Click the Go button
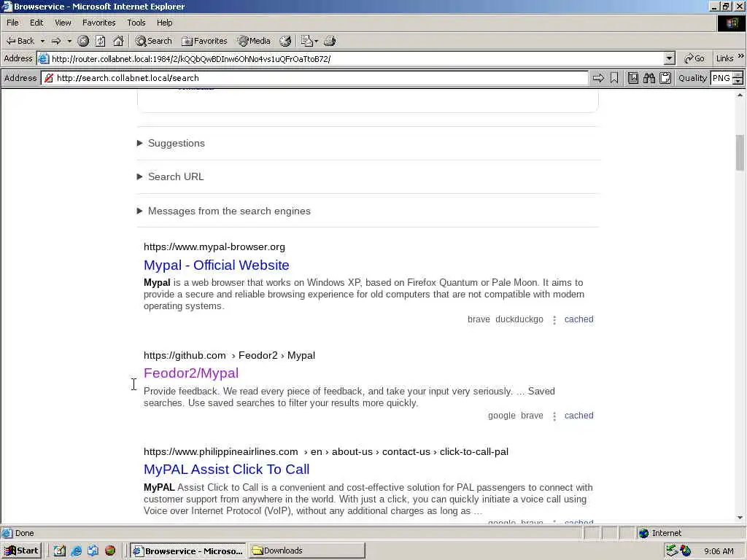 694,58
